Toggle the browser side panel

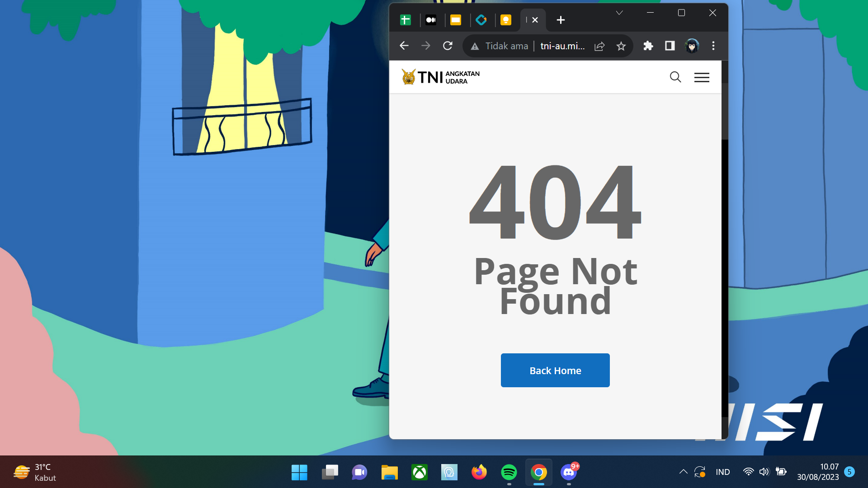coord(670,46)
